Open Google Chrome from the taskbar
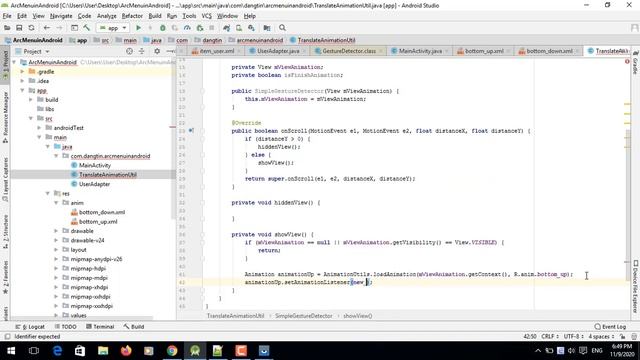This screenshot has height=360, width=640. point(172,351)
